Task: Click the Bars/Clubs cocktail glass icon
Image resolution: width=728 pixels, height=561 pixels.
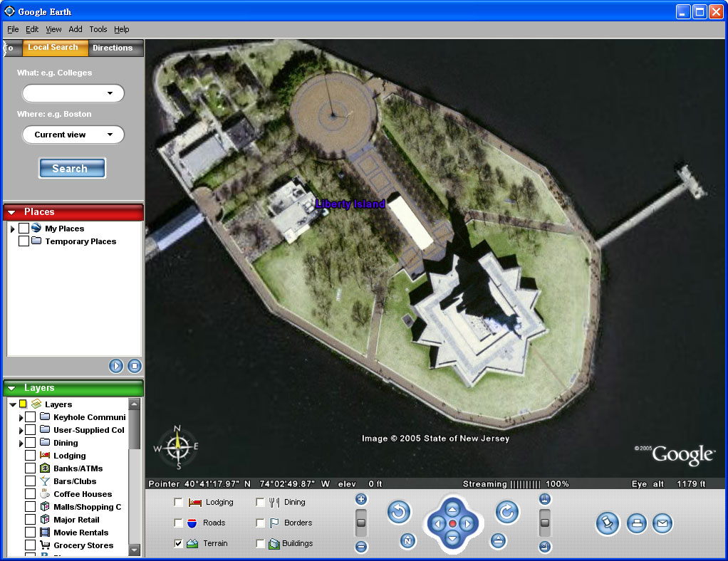Action: [45, 481]
